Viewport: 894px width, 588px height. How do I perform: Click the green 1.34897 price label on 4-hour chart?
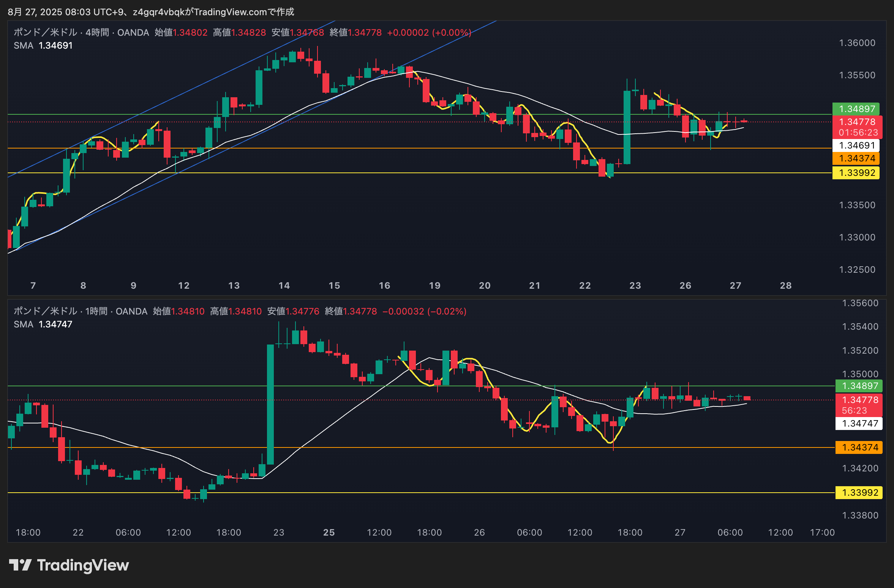[857, 109]
